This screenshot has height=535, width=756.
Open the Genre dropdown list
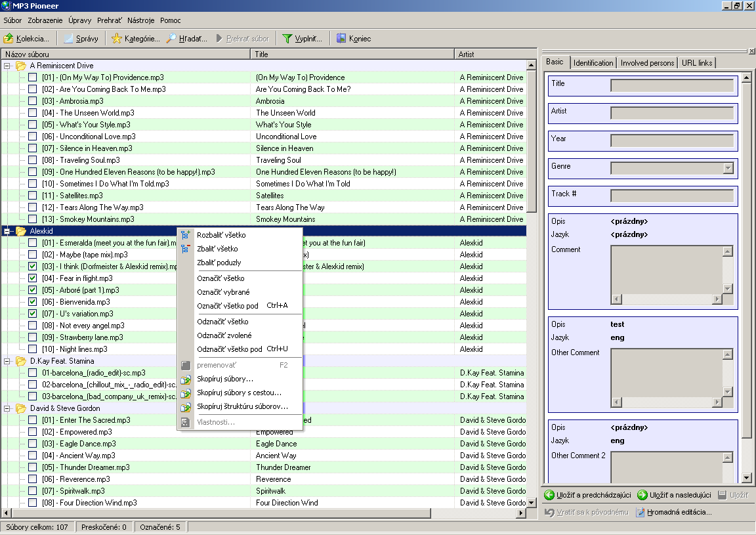728,168
